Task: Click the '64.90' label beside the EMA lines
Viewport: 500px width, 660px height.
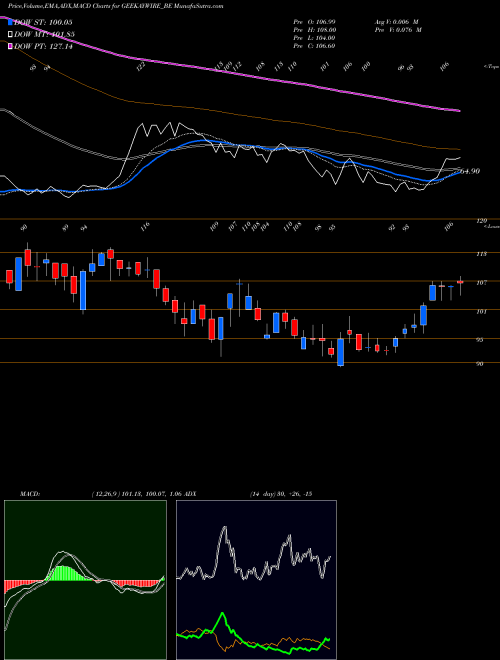Action: click(x=469, y=171)
